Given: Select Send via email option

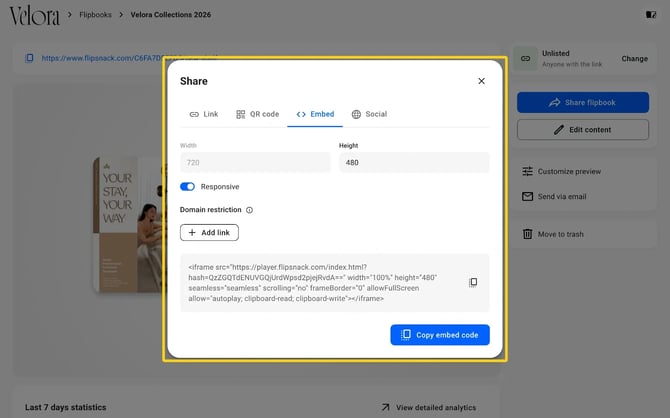Looking at the screenshot, I should (x=554, y=197).
